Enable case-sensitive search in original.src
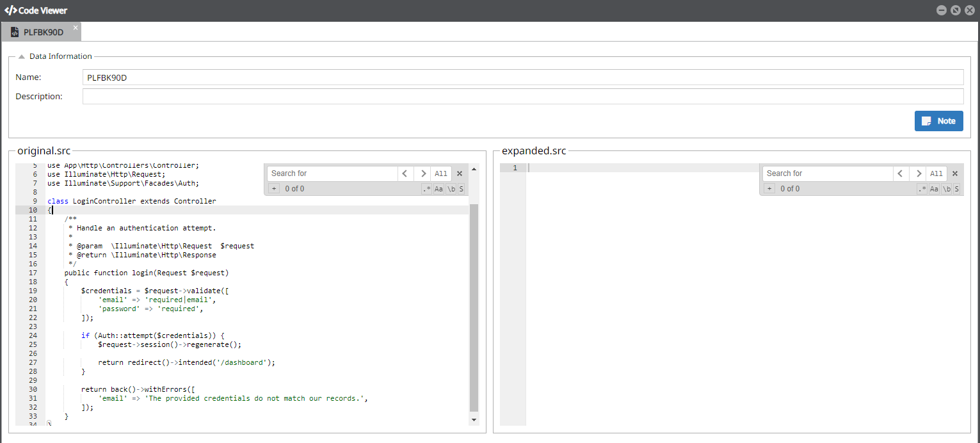The height and width of the screenshot is (443, 980). pos(438,189)
